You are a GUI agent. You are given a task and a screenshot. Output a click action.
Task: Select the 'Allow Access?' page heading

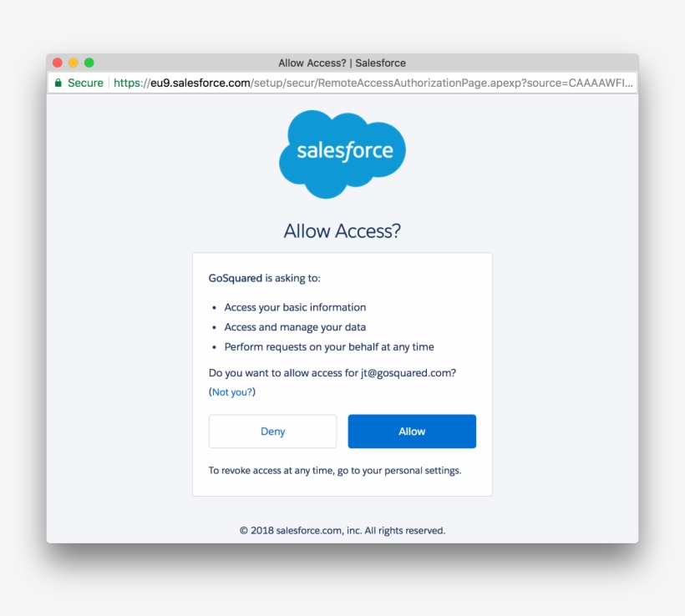(x=342, y=231)
